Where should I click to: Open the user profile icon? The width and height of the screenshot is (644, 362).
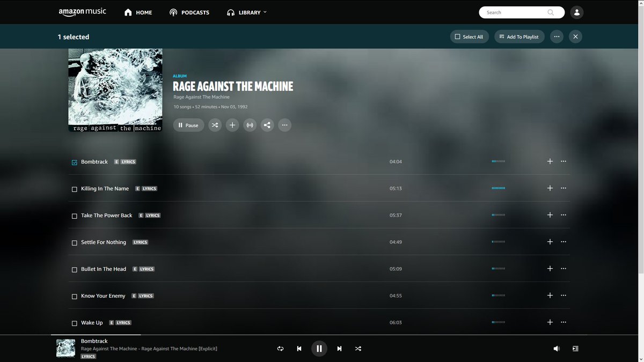576,12
